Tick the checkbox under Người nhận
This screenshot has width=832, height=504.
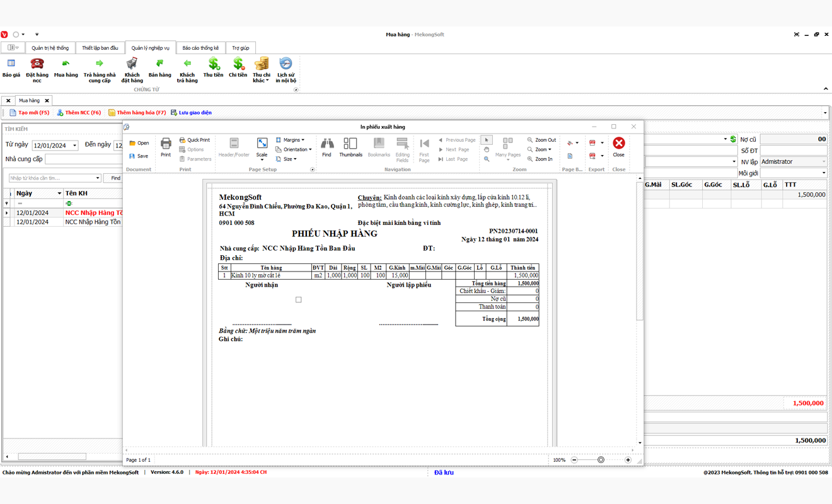point(299,300)
